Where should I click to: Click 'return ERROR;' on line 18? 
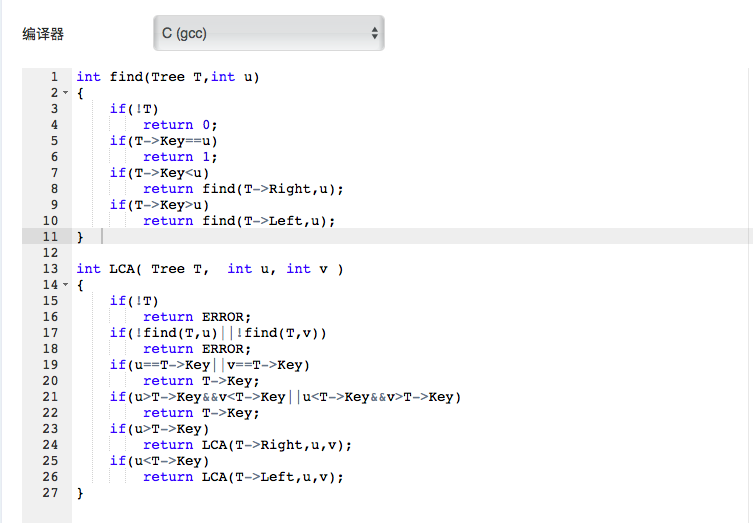pyautogui.click(x=197, y=349)
